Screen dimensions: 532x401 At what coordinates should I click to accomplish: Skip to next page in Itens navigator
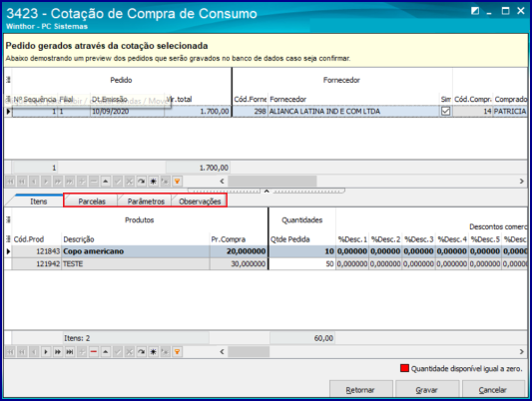(x=58, y=352)
